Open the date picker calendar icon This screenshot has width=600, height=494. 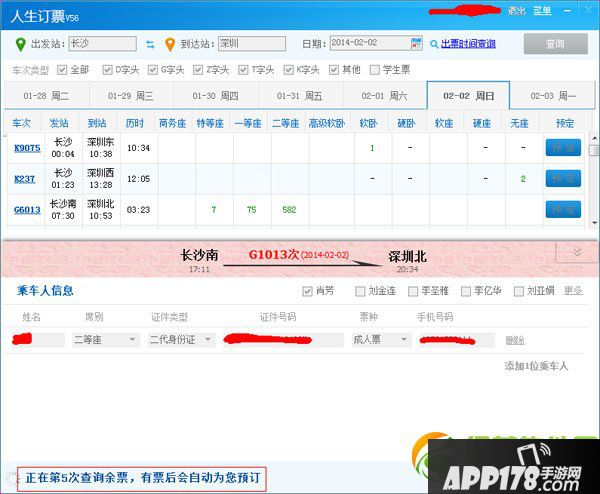(x=416, y=43)
